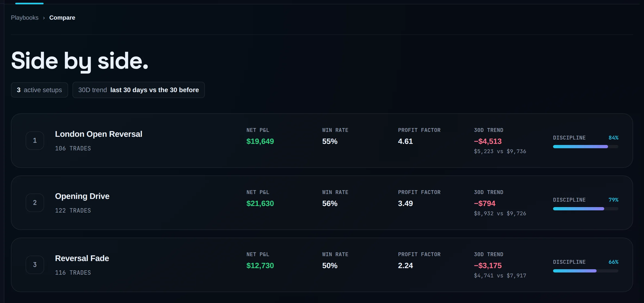Click the 3 active setups chip

(40, 90)
